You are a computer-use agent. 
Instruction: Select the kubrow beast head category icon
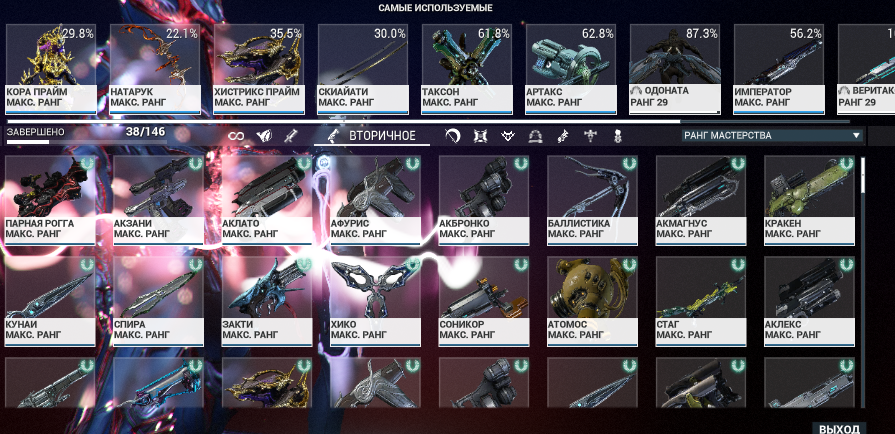[x=507, y=136]
